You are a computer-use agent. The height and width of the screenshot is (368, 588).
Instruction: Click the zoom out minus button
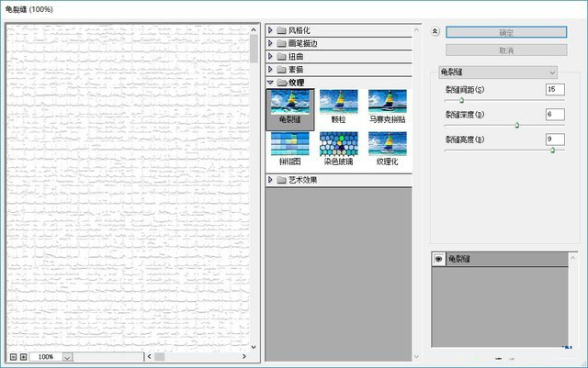(13, 356)
